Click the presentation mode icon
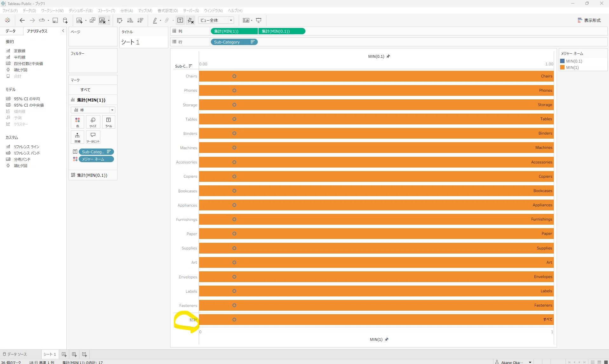The width and height of the screenshot is (609, 364). point(259,20)
